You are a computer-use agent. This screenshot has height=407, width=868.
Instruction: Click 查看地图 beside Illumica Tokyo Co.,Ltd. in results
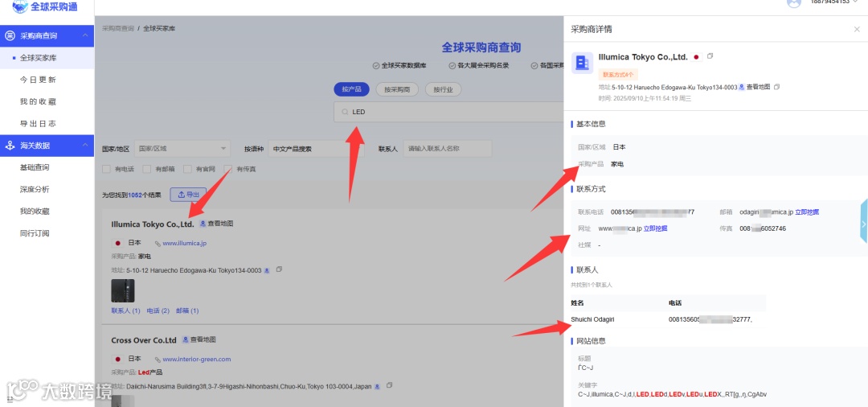[x=220, y=224]
